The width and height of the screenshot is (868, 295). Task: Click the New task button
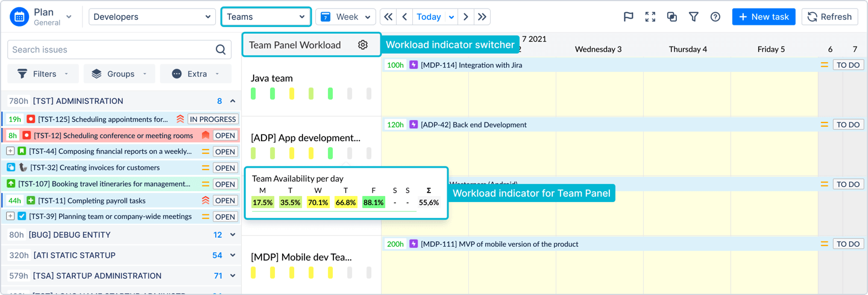coord(763,17)
